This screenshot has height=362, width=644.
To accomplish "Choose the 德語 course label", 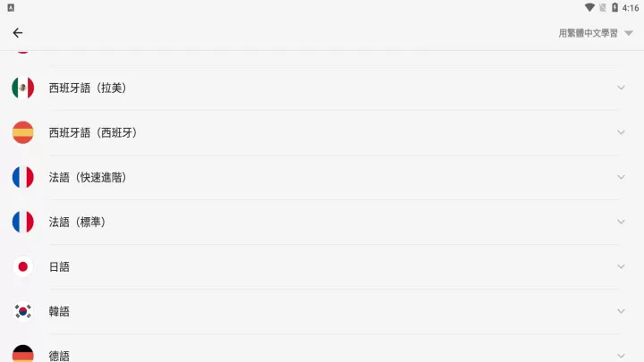I will pyautogui.click(x=59, y=355).
